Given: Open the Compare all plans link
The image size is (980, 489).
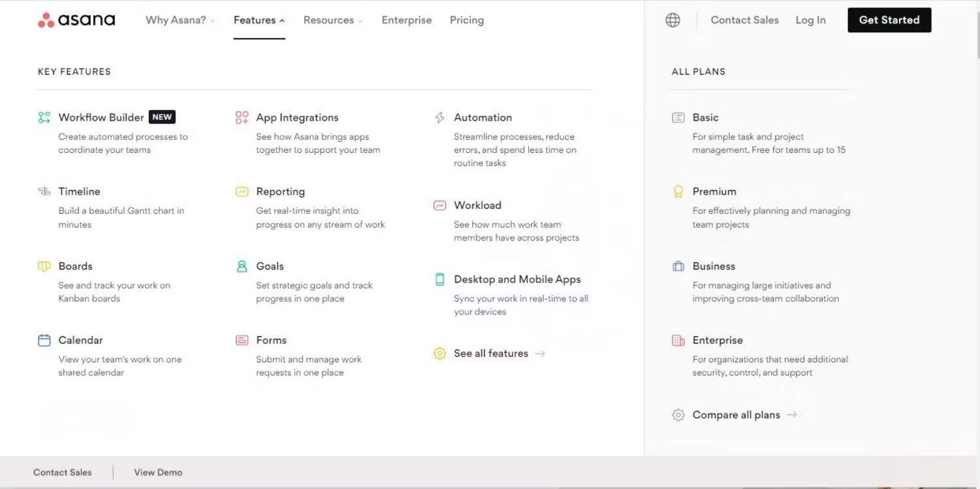Looking at the screenshot, I should (735, 415).
